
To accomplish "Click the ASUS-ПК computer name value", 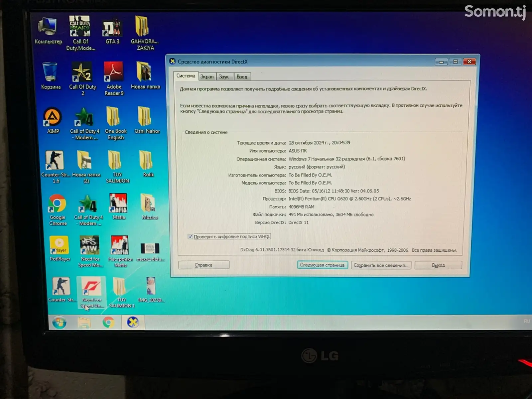I will pos(298,151).
